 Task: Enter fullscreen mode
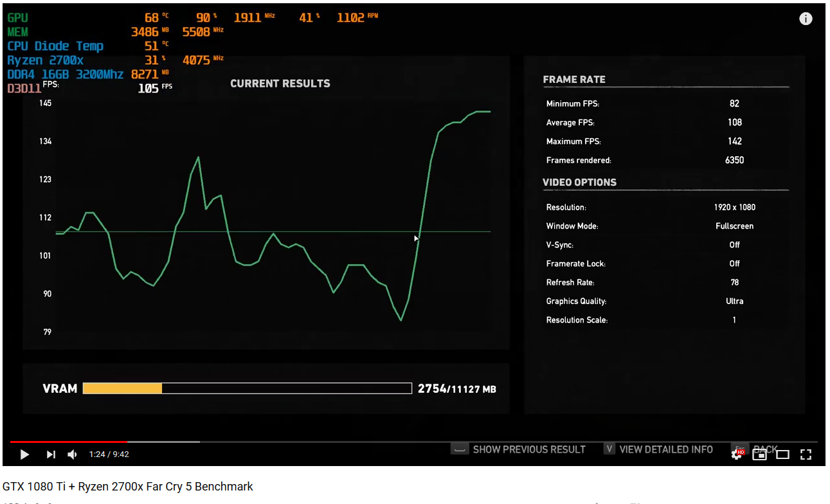(x=806, y=455)
